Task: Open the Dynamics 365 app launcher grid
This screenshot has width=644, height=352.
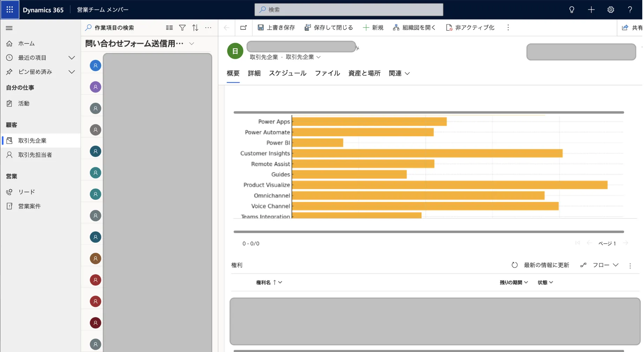Action: 10,9
